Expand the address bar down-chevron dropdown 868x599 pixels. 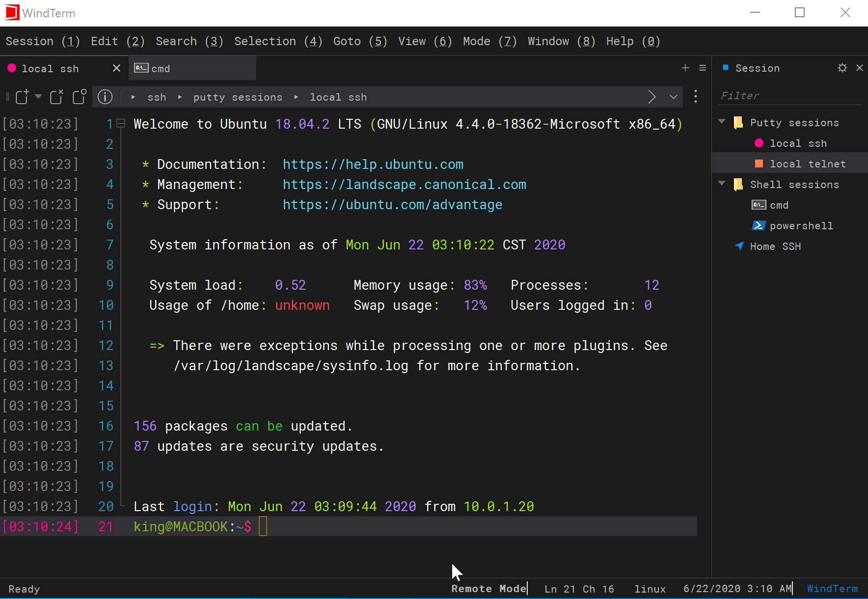coord(674,97)
